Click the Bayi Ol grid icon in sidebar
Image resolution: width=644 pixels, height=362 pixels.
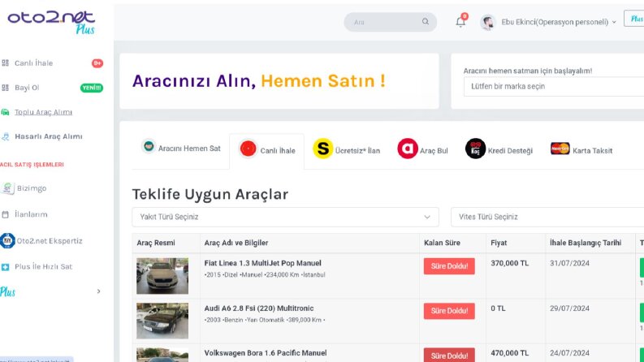(x=6, y=88)
